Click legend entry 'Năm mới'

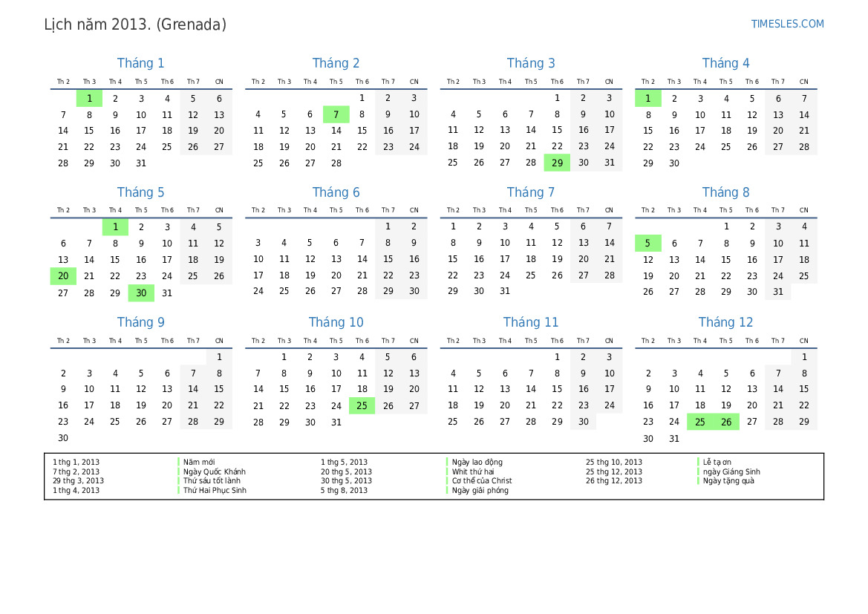click(199, 462)
